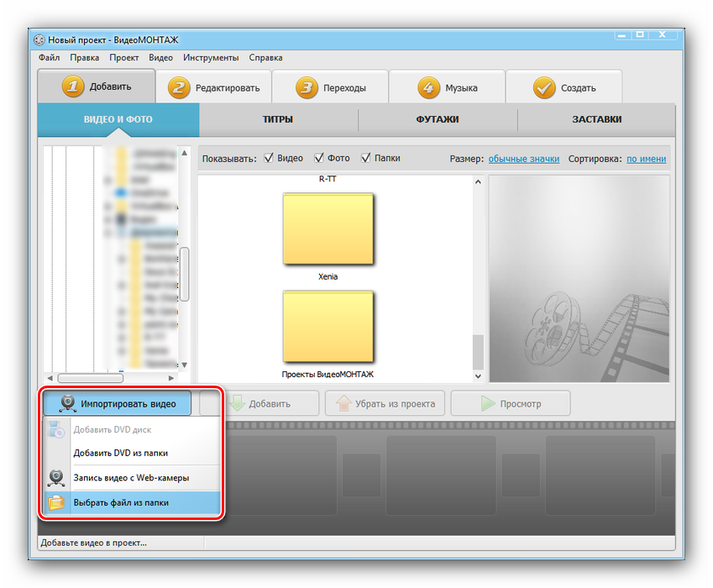The image size is (713, 588).
Task: Open the sorting option по имени
Action: 646,159
